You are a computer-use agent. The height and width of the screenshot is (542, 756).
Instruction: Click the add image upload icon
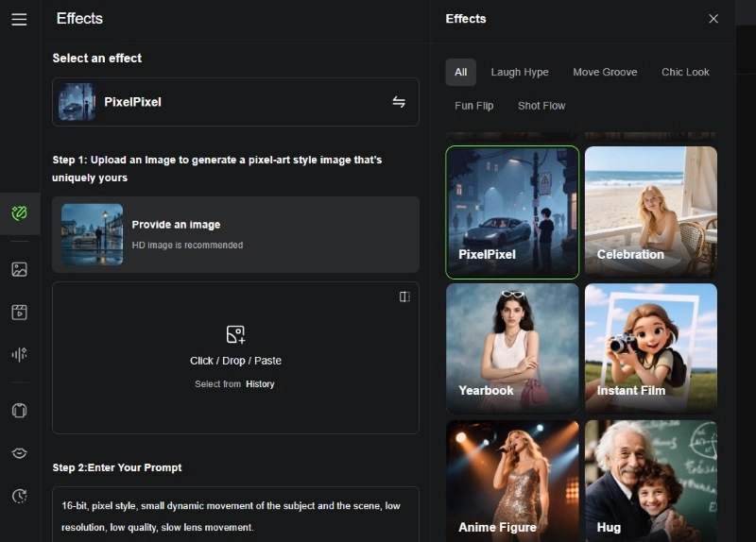click(x=235, y=334)
